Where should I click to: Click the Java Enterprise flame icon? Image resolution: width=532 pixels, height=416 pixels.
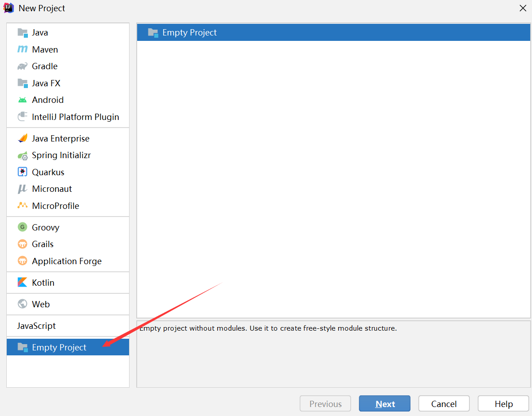22,138
